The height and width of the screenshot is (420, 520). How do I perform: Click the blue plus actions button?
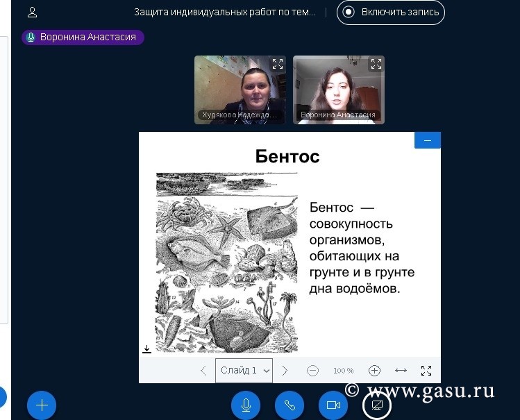click(x=42, y=405)
